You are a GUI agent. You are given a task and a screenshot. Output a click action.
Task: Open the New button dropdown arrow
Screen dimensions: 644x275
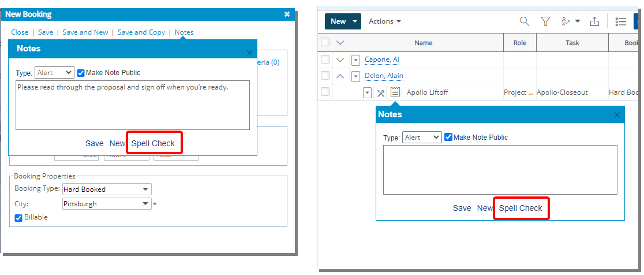click(x=355, y=21)
